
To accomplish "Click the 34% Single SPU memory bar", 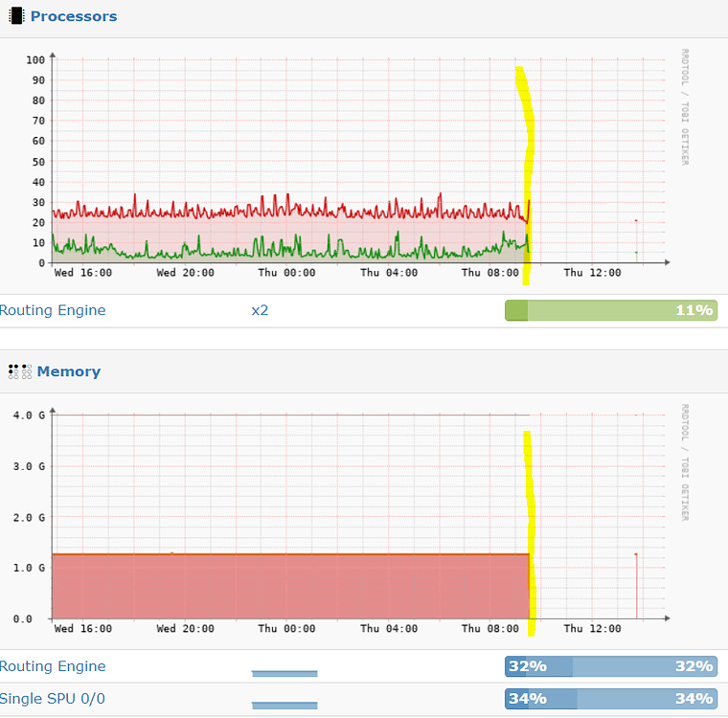I will click(611, 699).
